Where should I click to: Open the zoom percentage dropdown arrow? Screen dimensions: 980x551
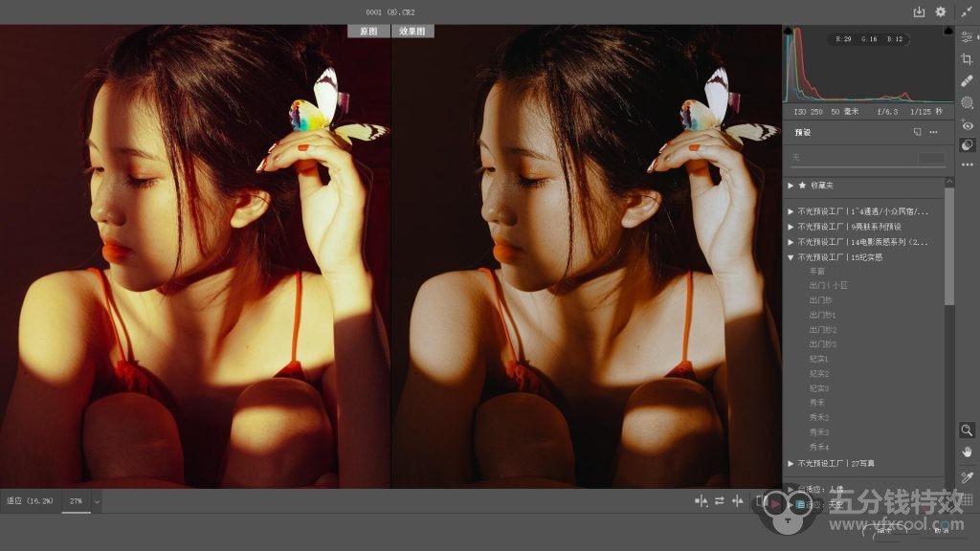(97, 501)
